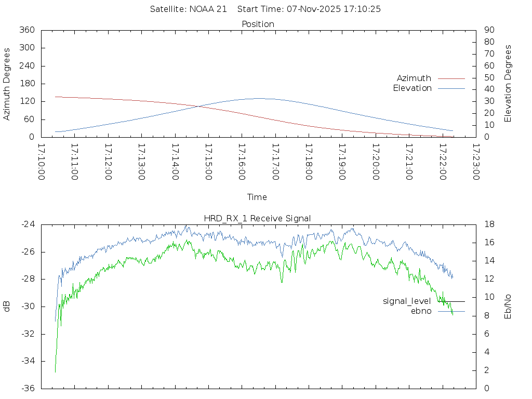Click the Time x-axis label
Viewport: 532px width, 399px height.
(257, 197)
